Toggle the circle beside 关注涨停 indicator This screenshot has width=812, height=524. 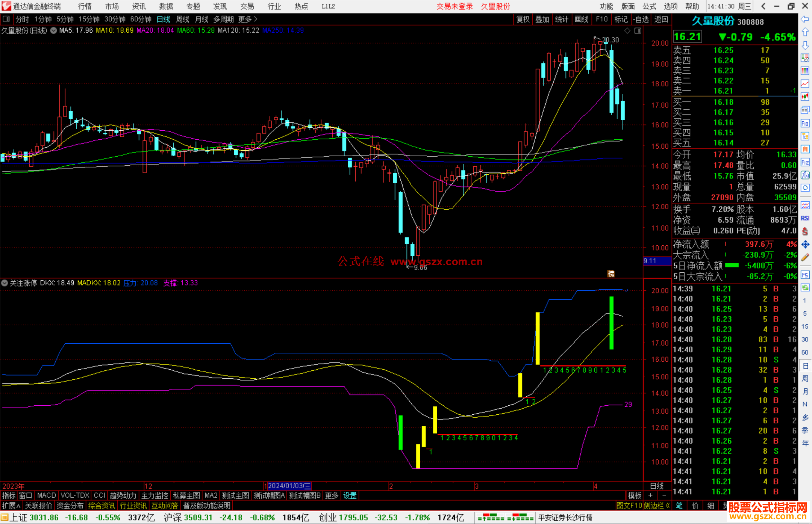5,283
